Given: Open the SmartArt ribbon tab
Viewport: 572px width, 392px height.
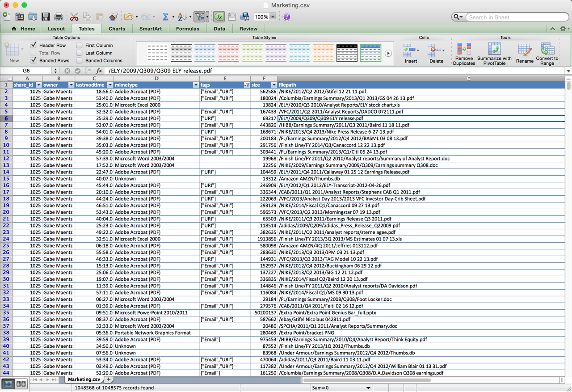Looking at the screenshot, I should (x=151, y=29).
